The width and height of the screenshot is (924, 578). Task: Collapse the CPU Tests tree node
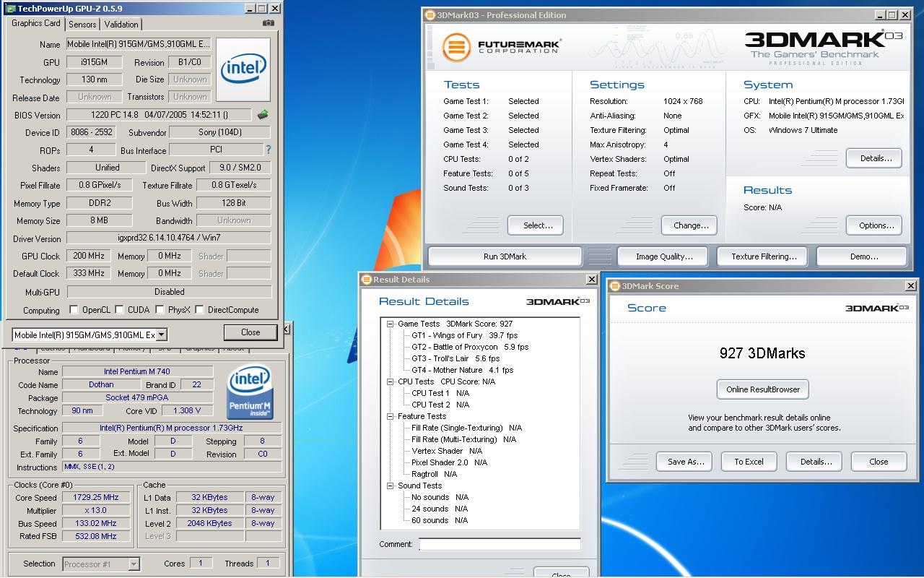point(391,382)
